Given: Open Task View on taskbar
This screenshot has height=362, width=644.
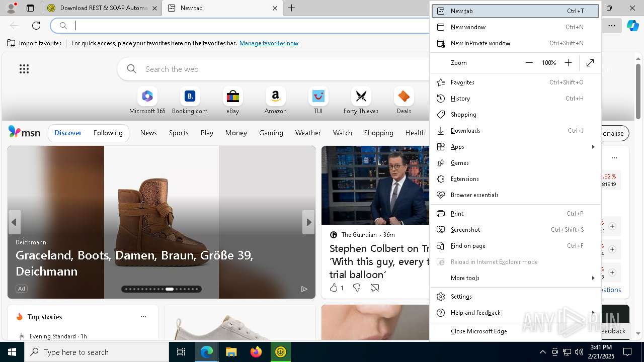Looking at the screenshot, I should point(181,352).
